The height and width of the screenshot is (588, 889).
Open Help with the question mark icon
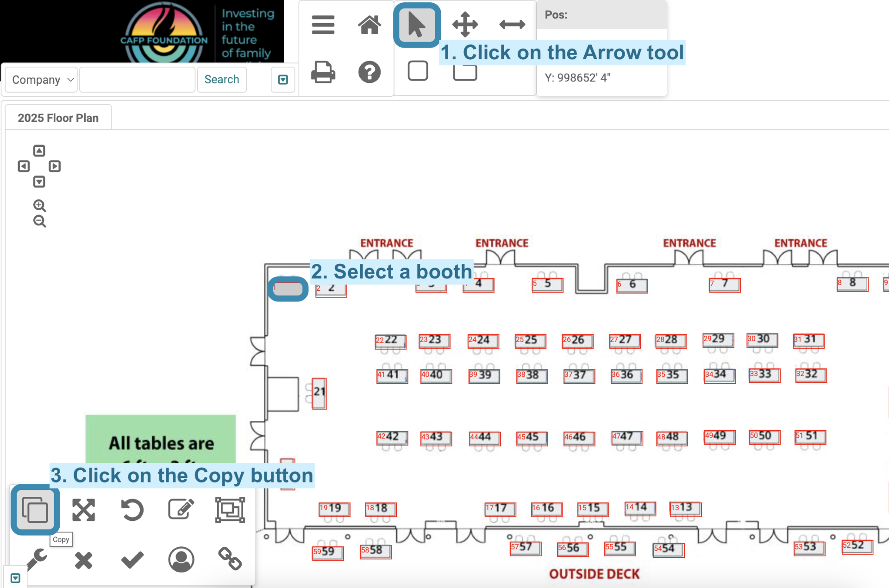click(x=369, y=72)
